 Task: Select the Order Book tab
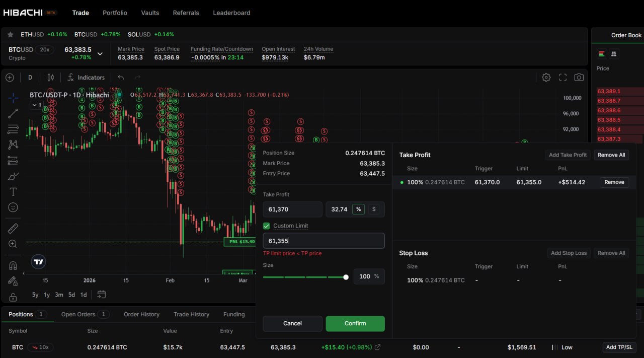(626, 35)
